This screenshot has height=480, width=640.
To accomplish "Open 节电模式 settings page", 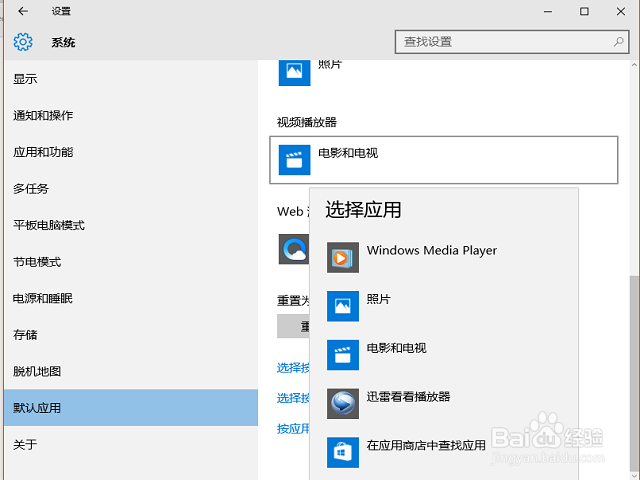I will pyautogui.click(x=131, y=262).
